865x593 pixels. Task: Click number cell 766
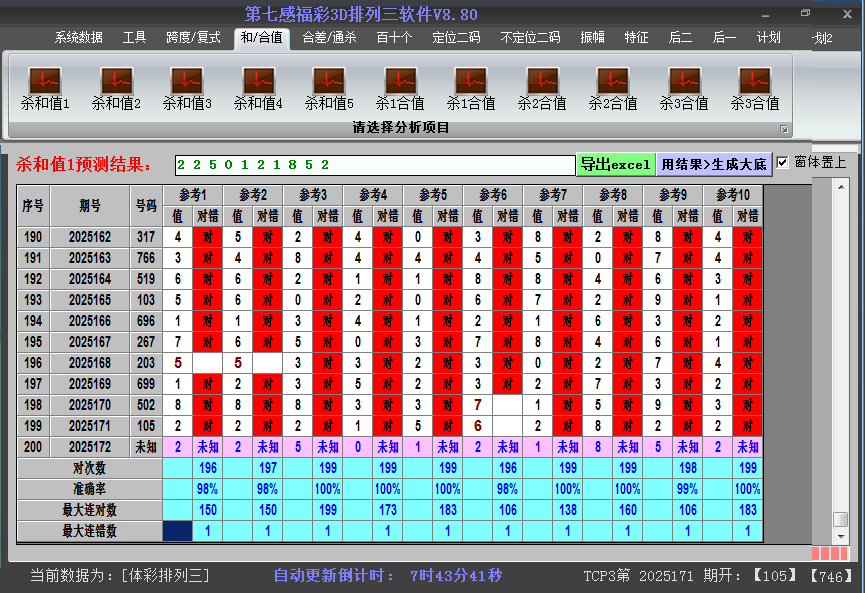pyautogui.click(x=146, y=258)
